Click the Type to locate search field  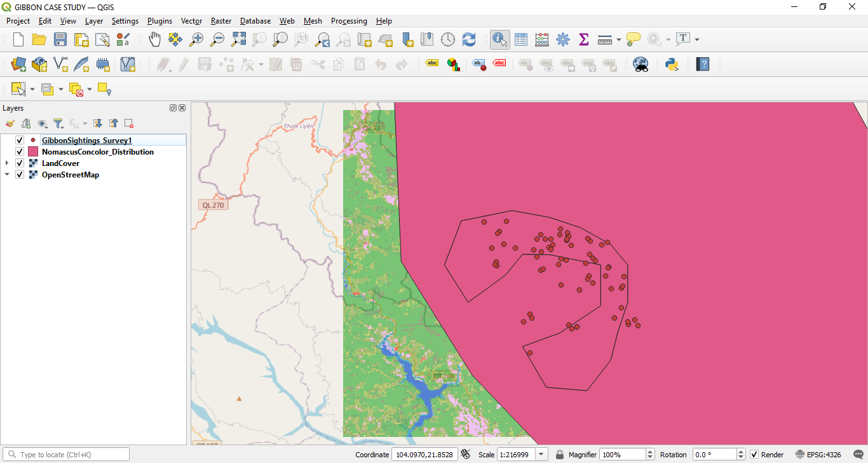click(x=66, y=455)
